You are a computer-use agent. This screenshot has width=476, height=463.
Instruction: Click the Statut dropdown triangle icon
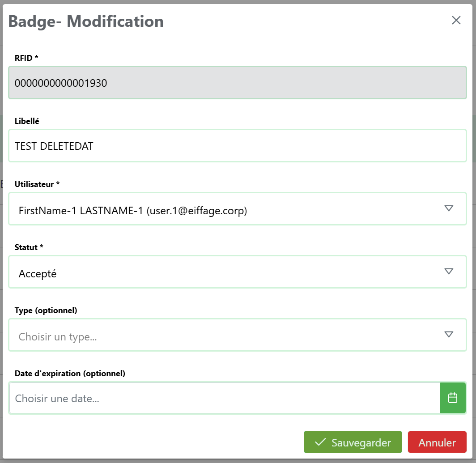point(449,271)
